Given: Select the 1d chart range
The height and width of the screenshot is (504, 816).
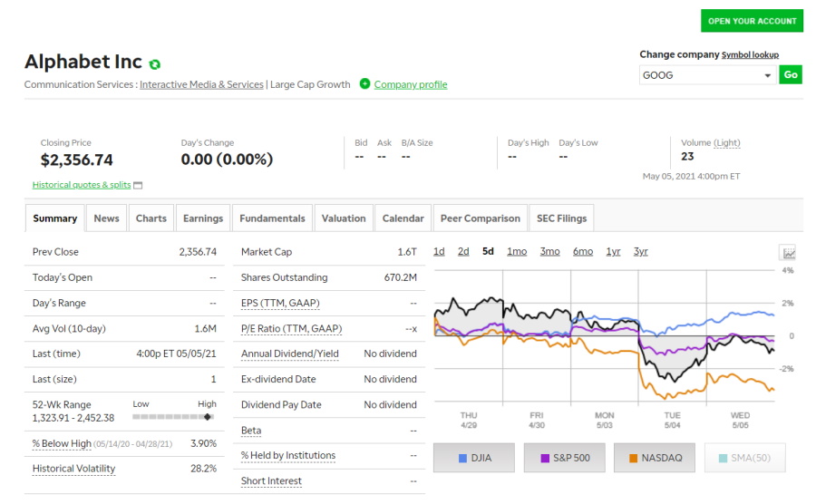Looking at the screenshot, I should [x=439, y=251].
